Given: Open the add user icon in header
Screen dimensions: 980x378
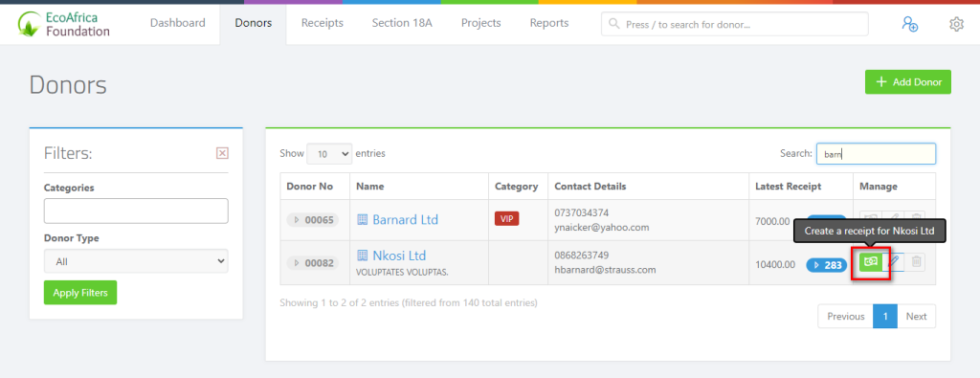Looking at the screenshot, I should coord(909,24).
